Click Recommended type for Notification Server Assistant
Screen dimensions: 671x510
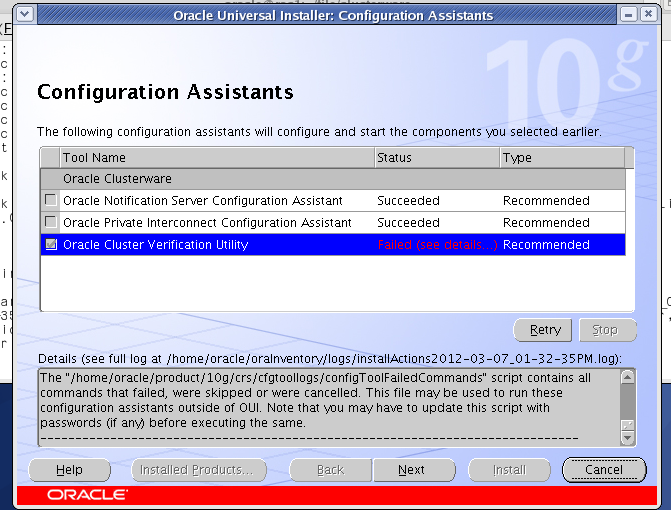click(546, 201)
